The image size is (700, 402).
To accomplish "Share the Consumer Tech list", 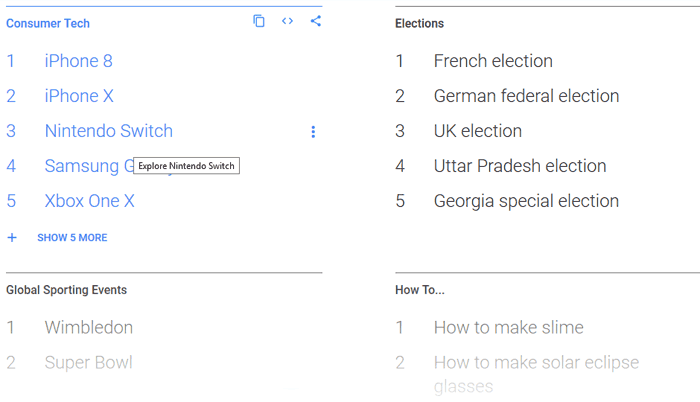I will pyautogui.click(x=316, y=21).
